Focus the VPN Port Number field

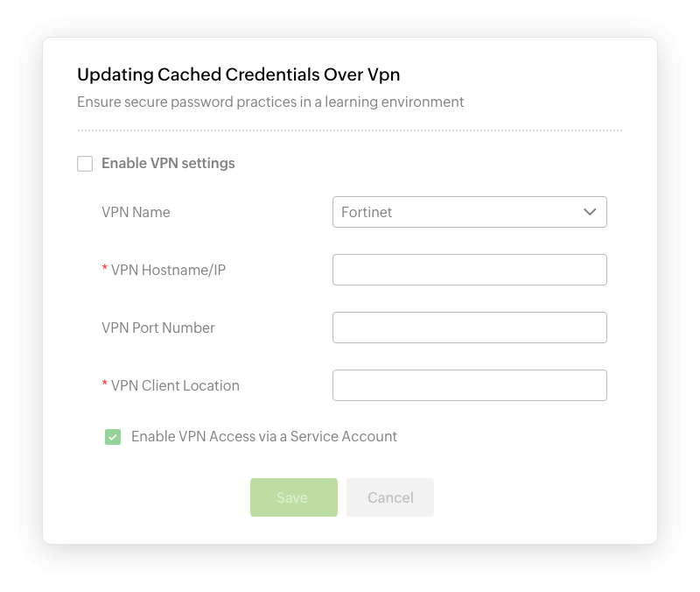point(469,328)
